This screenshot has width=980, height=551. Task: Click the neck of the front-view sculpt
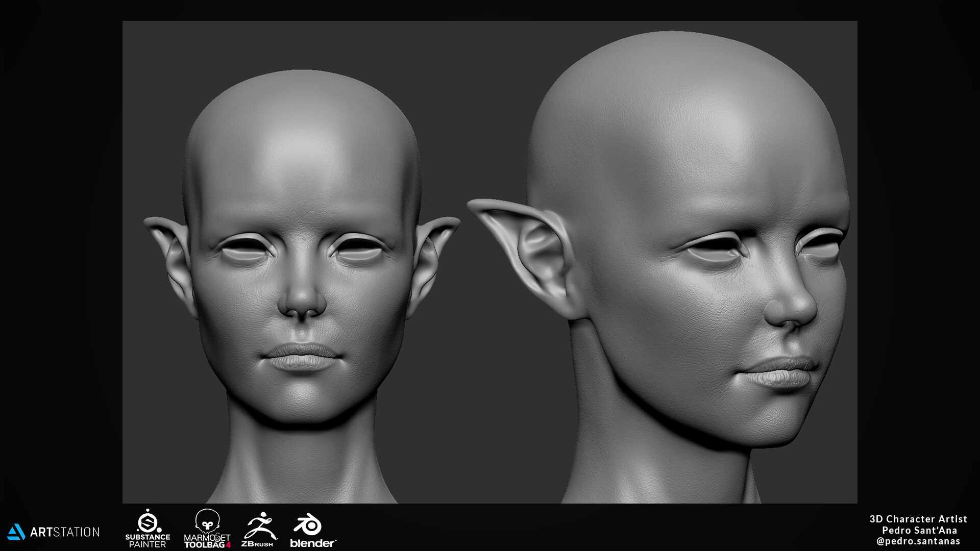pos(302,459)
